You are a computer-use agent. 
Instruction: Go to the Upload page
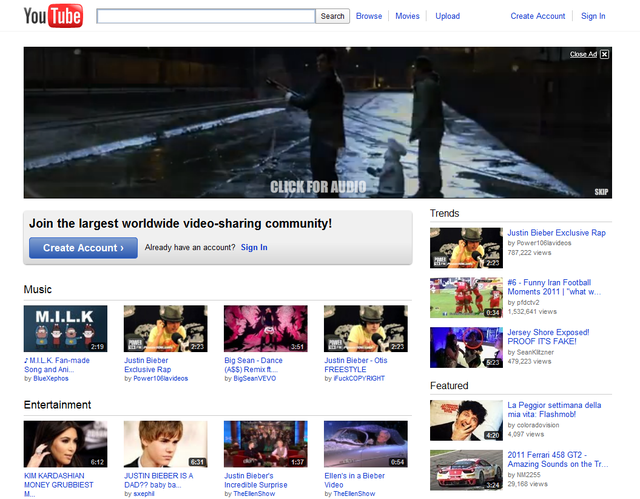(x=447, y=16)
